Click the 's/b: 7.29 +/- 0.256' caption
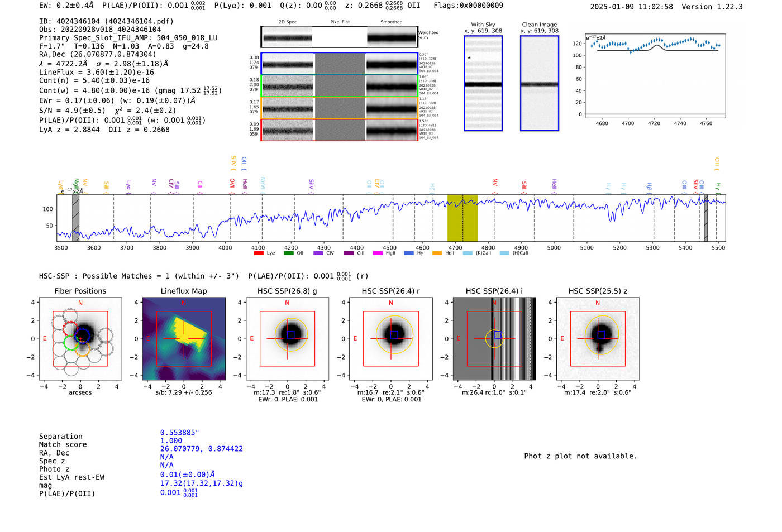The width and height of the screenshot is (782, 532). coord(184,392)
